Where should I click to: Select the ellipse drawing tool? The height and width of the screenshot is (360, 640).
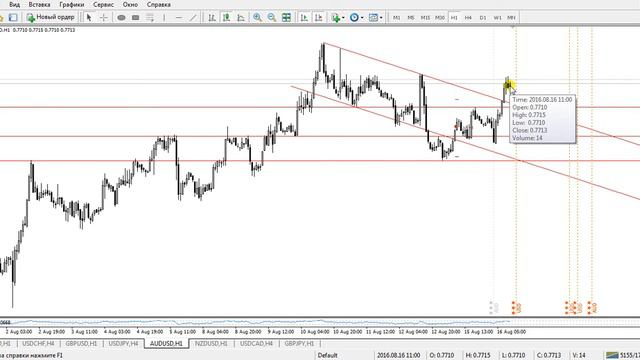(121, 18)
